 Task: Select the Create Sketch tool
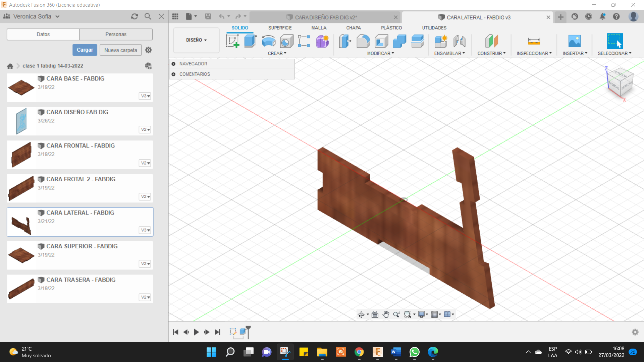pos(232,41)
